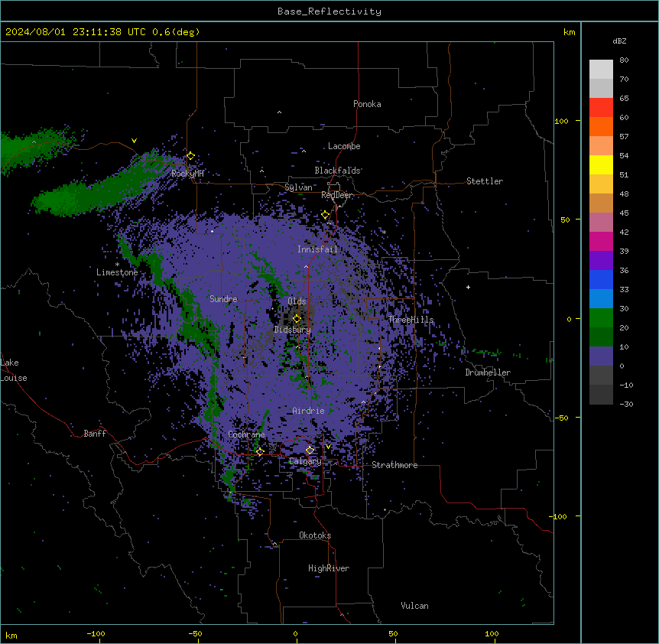Click the yellow 54 dBZ color swatch
This screenshot has height=644, width=659.
point(601,164)
